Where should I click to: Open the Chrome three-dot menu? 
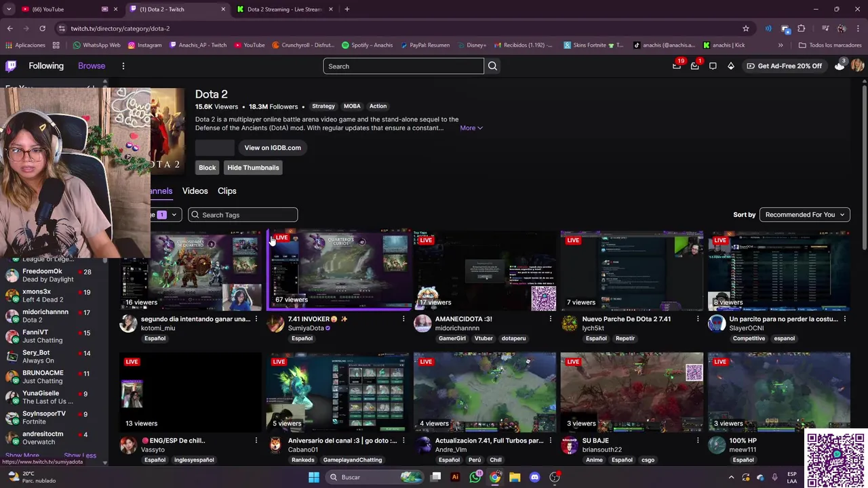click(857, 28)
